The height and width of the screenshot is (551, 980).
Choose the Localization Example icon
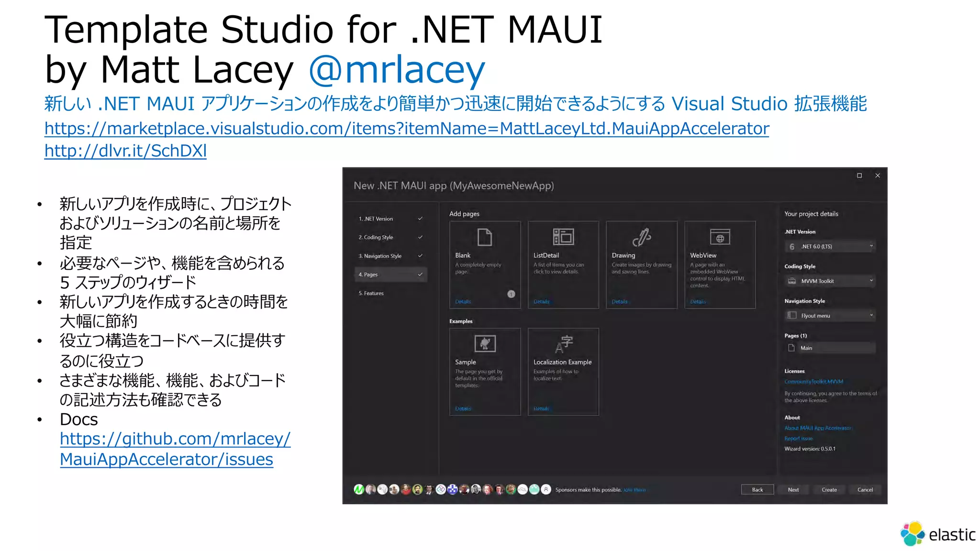563,344
